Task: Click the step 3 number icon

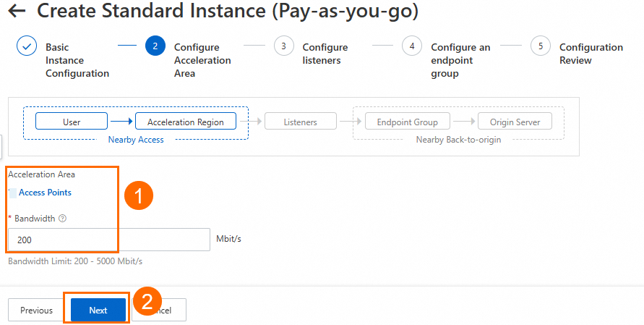Action: tap(283, 46)
